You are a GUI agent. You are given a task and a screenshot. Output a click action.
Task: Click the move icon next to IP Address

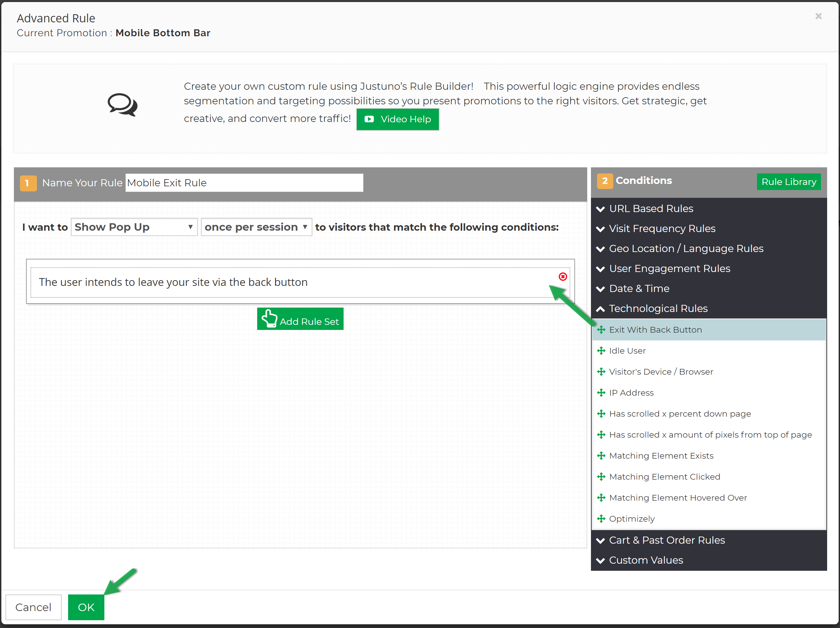(601, 393)
